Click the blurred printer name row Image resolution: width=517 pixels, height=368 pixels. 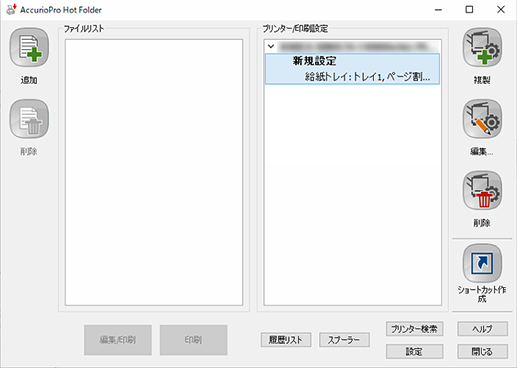[x=358, y=46]
